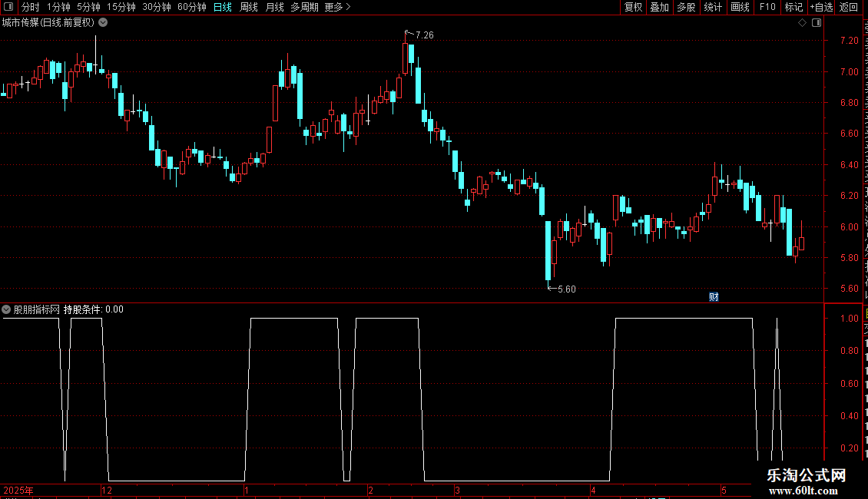868x499 pixels.
Task: Open dropdown next to 城市传媒 title
Action: coord(103,23)
